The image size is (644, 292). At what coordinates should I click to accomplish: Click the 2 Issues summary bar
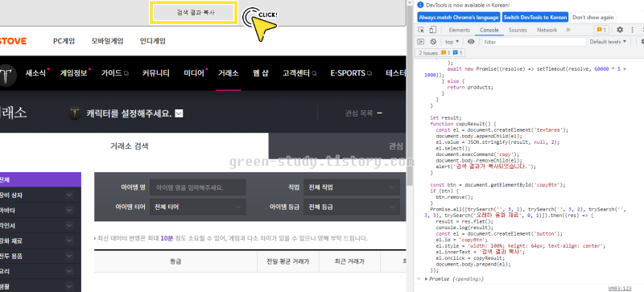[x=441, y=53]
